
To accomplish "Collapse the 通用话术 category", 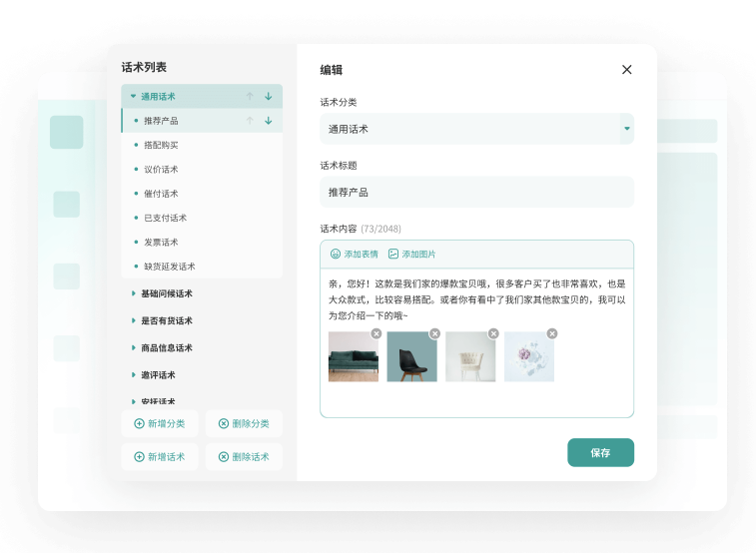I will coord(133,97).
